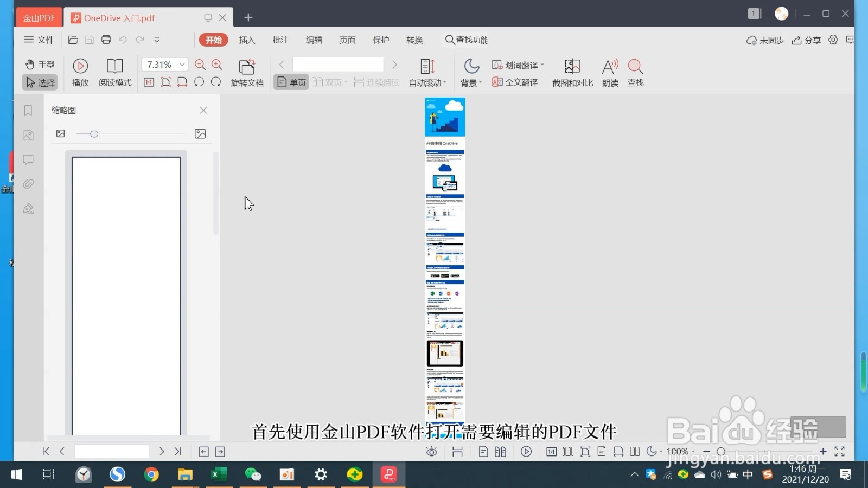This screenshot has height=488, width=868.
Task: Click the large thumbnail size icon
Action: click(200, 134)
